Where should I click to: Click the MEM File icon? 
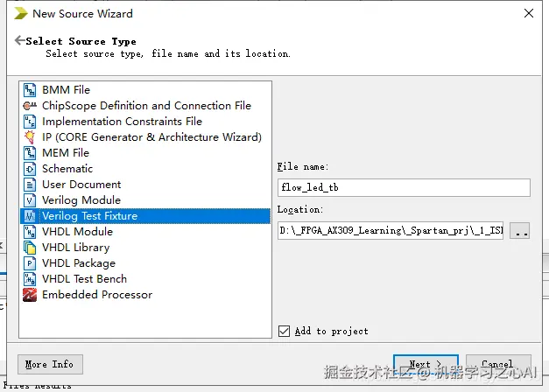(30, 153)
